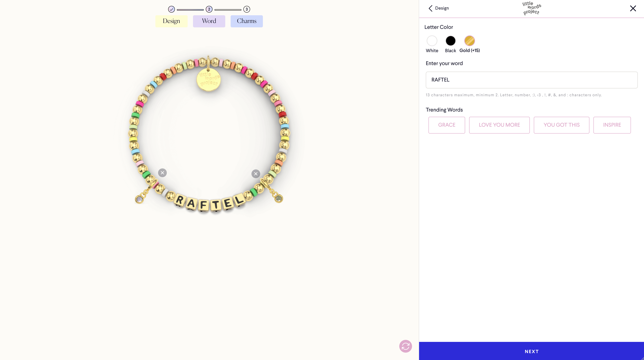The image size is (644, 360).
Task: Choose White letter color
Action: coord(432,41)
